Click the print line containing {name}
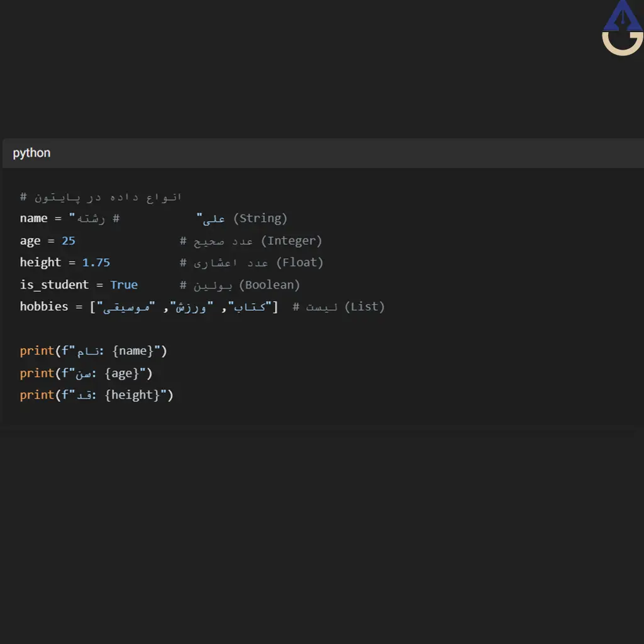644x644 pixels. [x=94, y=351]
